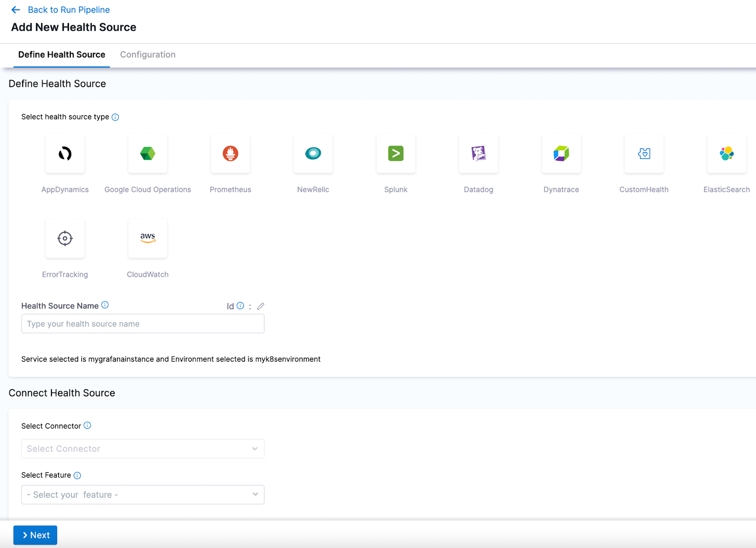Viewport: 756px width, 548px height.
Task: Select the CustomHealth health source icon
Action: [644, 154]
